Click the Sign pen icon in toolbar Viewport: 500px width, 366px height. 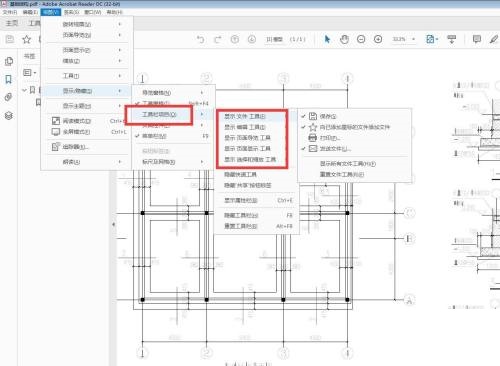[494, 39]
